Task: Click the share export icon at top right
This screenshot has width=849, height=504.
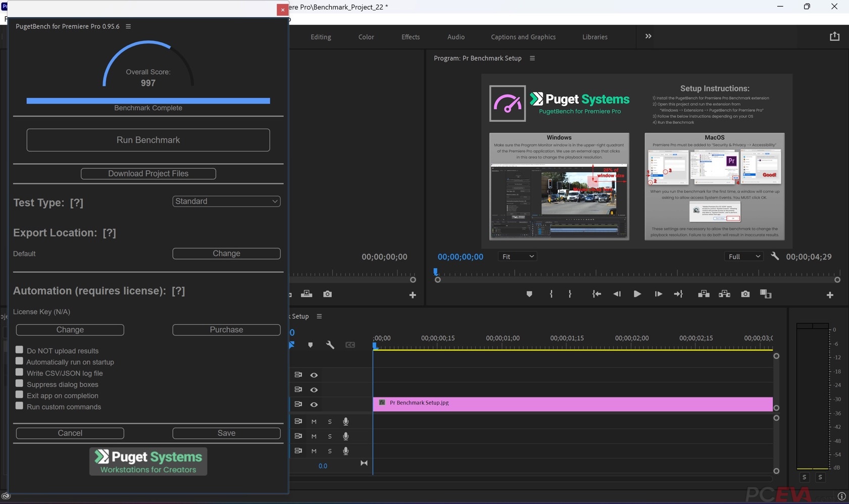Action: (834, 36)
